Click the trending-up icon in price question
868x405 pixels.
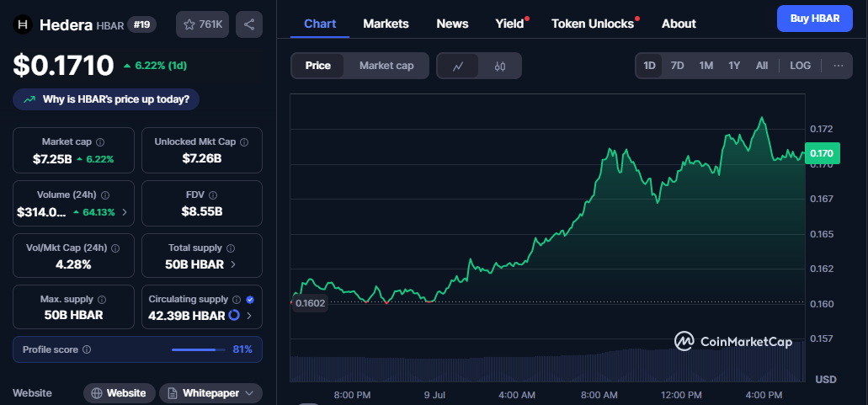click(x=29, y=99)
